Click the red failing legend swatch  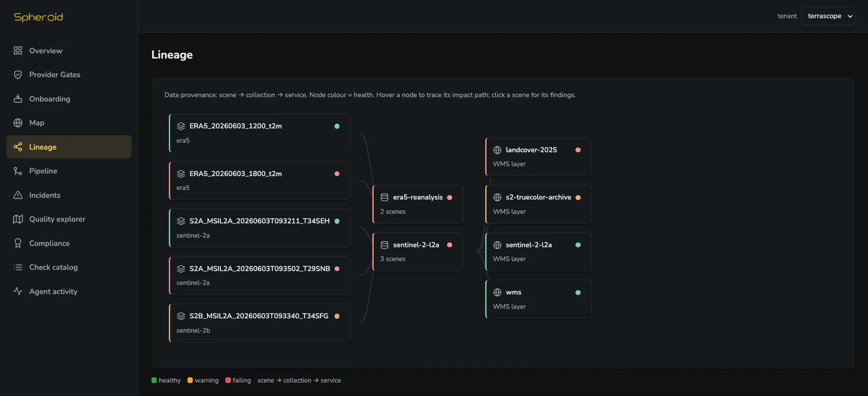click(228, 380)
